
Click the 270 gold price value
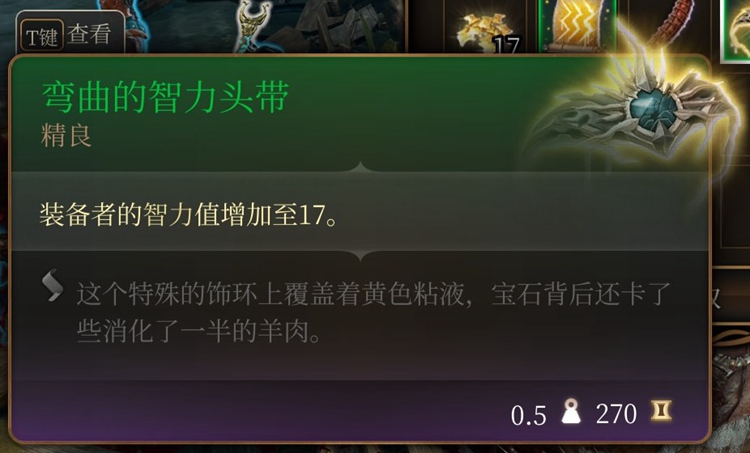(616, 414)
